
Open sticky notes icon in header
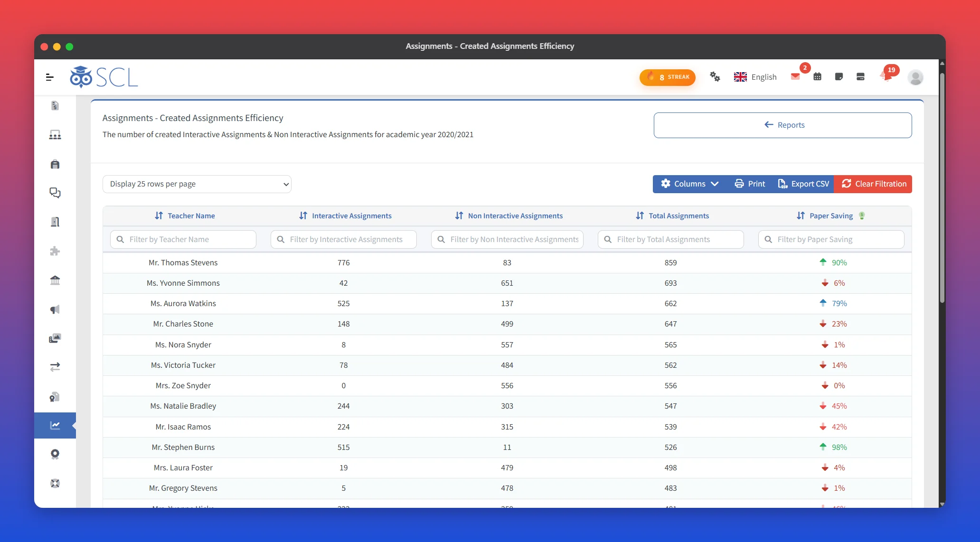pos(839,76)
